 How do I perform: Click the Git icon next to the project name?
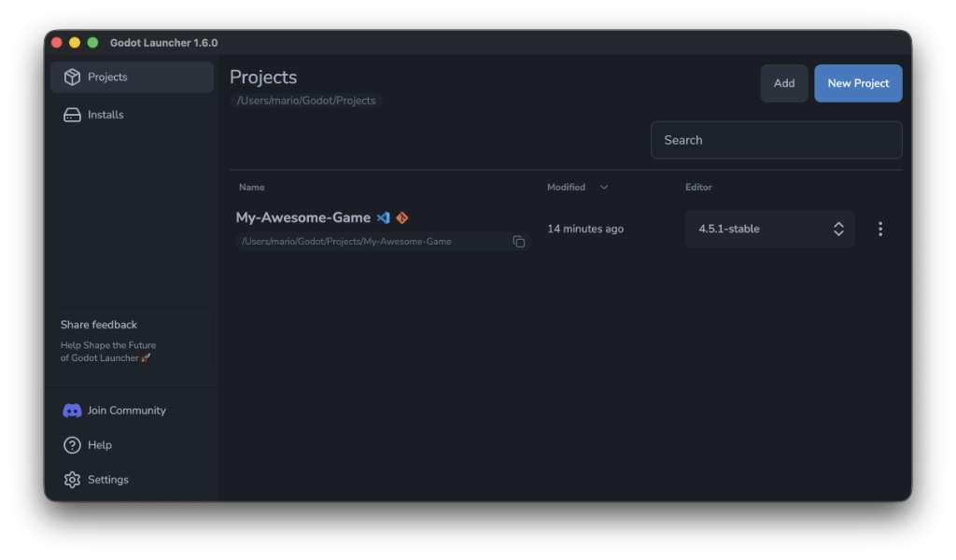click(401, 217)
